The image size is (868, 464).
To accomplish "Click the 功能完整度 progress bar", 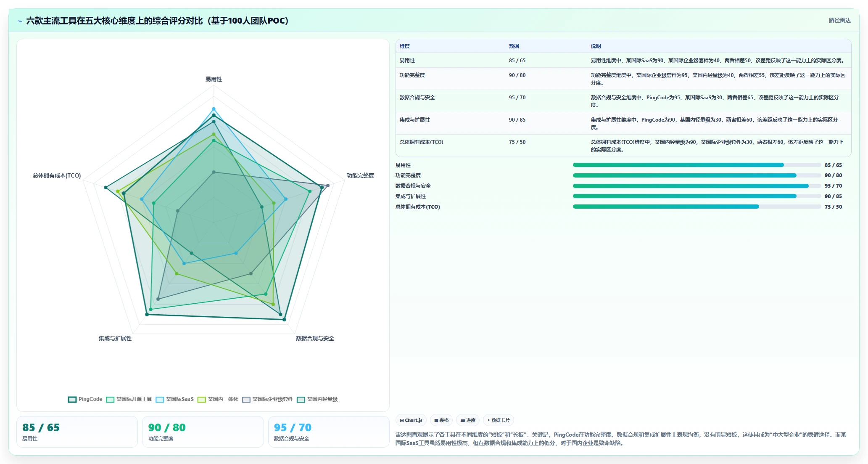I will coord(697,175).
